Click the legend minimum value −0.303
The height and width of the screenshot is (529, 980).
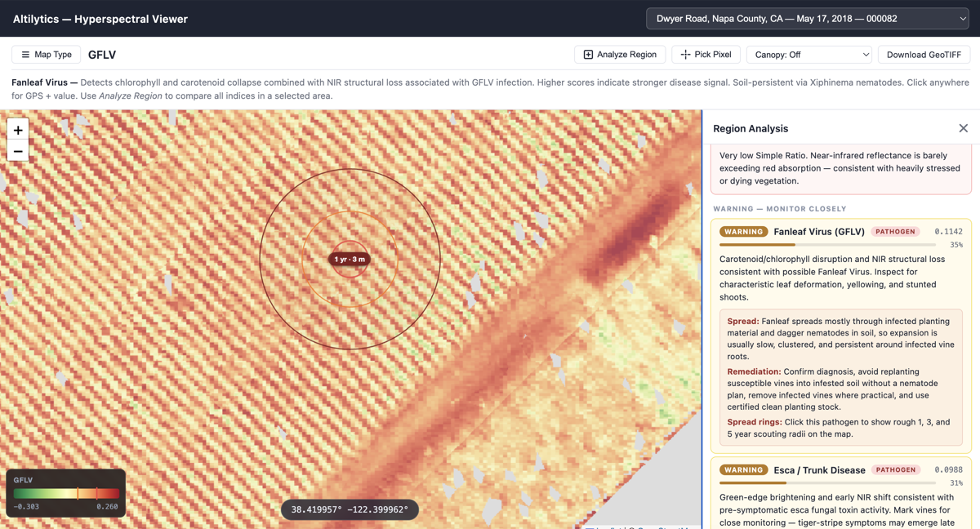26,507
